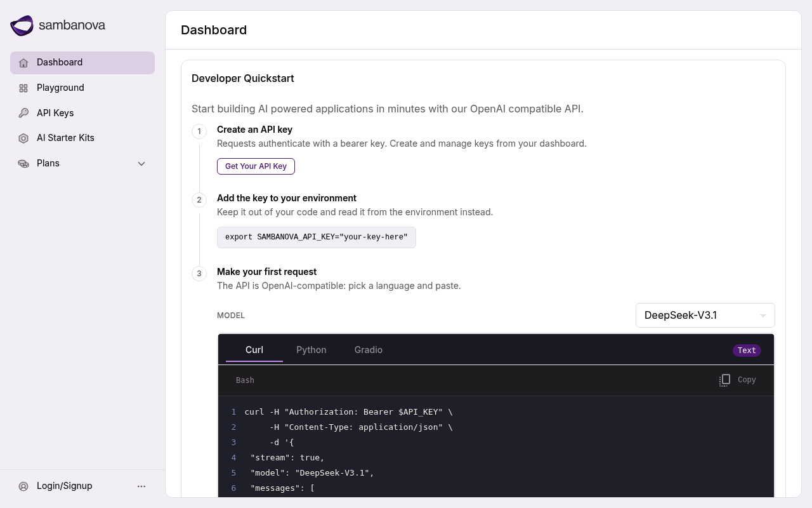Click the AI Starter Kits hexagon icon
The image size is (812, 508).
23,138
